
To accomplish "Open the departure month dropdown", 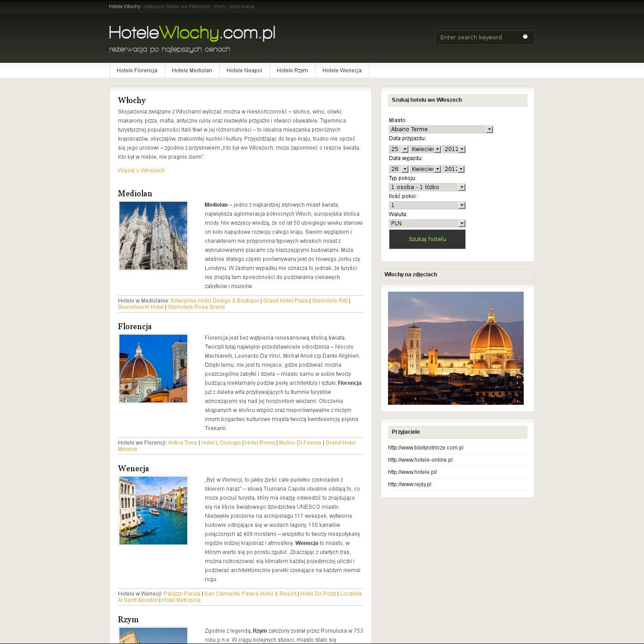I will click(x=425, y=169).
